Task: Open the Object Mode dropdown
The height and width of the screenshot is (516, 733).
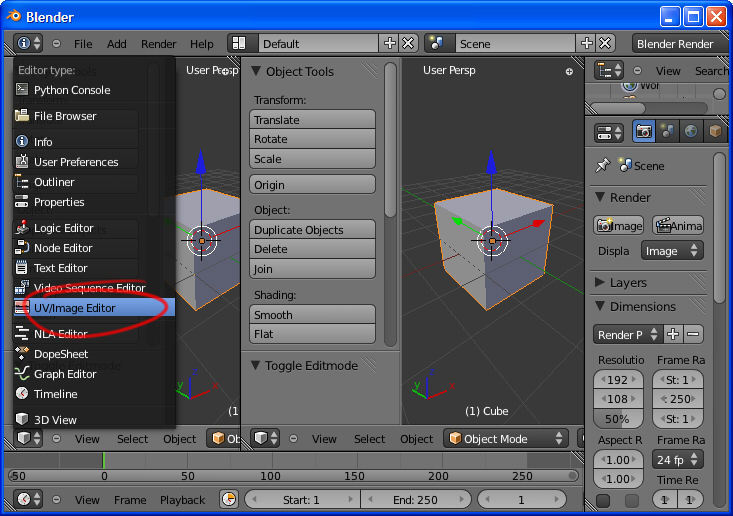Action: (506, 438)
